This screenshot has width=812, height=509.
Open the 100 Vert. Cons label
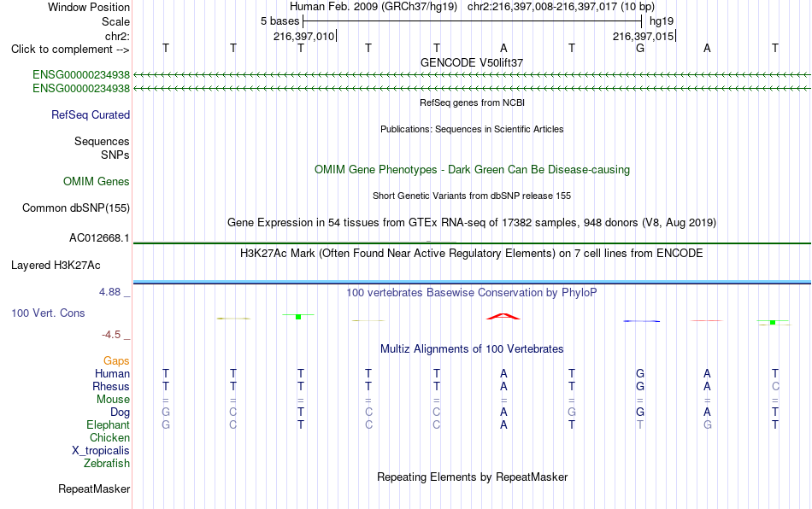48,313
